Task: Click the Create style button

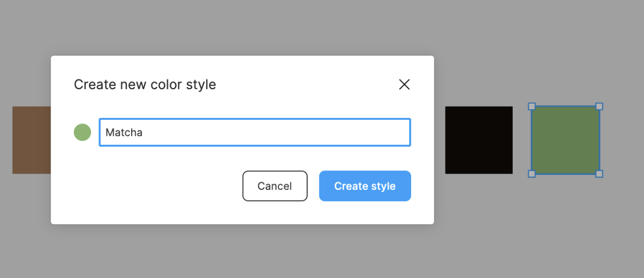Action: pos(365,186)
